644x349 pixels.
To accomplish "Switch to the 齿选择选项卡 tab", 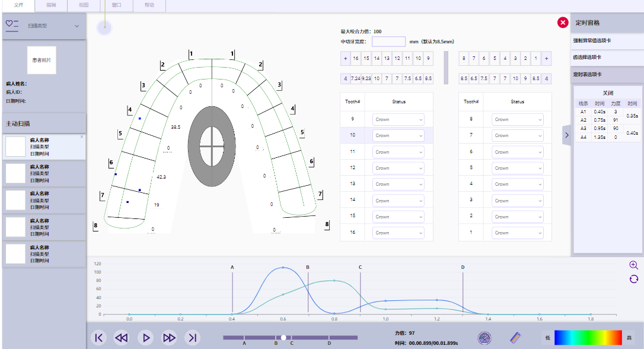I will (607, 58).
